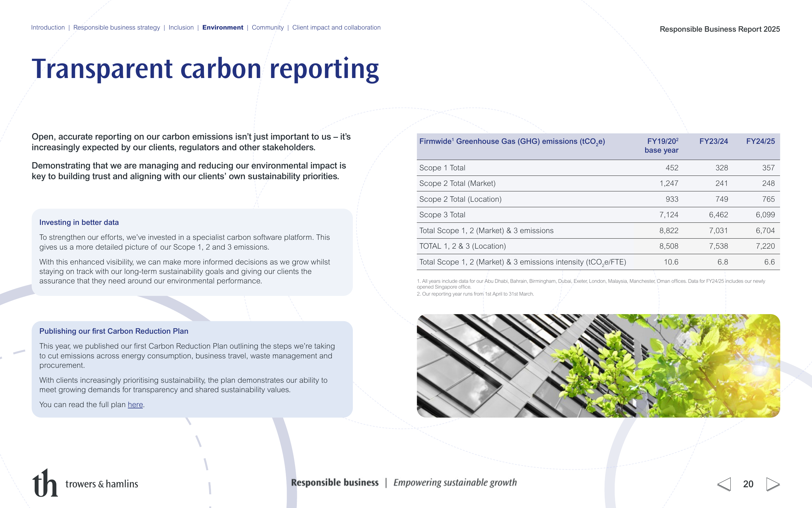Click the 'Scope 3 Total' row label
This screenshot has width=812, height=508.
click(x=442, y=215)
